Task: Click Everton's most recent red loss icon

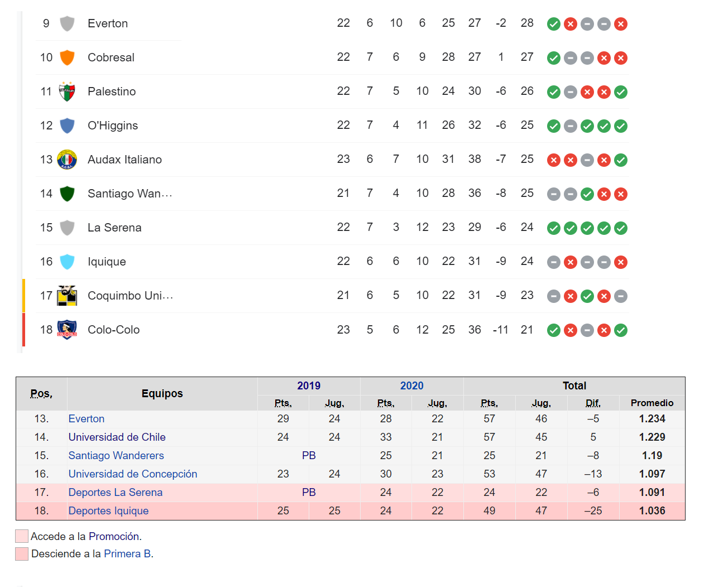Action: click(620, 24)
